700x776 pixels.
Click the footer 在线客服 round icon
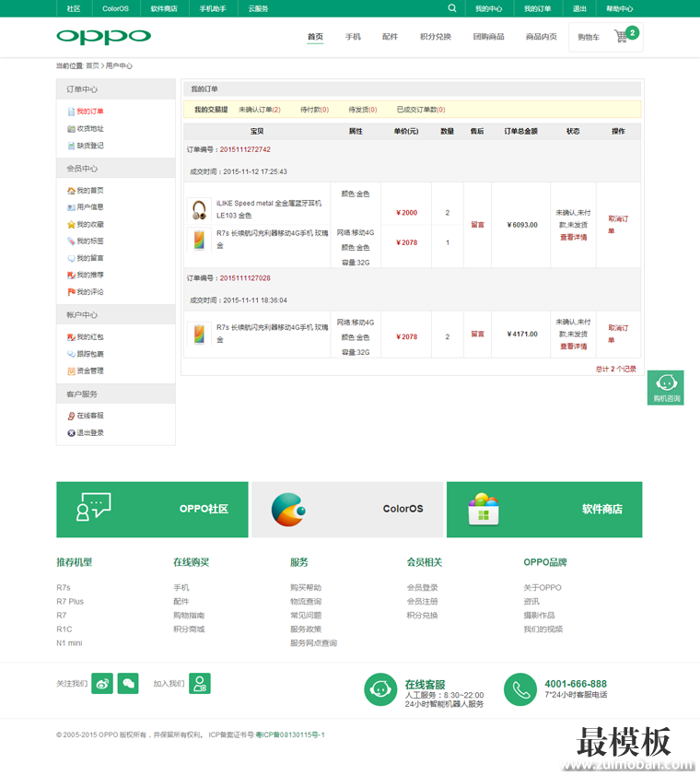pyautogui.click(x=380, y=689)
